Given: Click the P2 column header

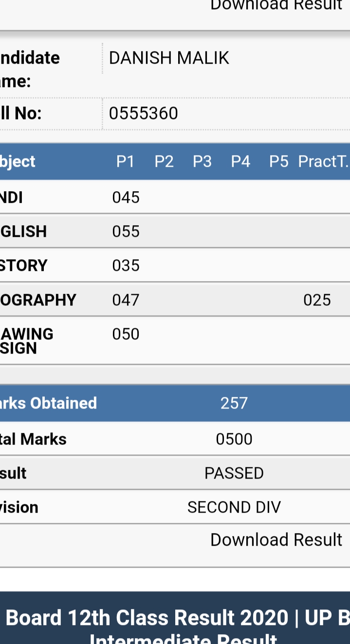Looking at the screenshot, I should [164, 161].
